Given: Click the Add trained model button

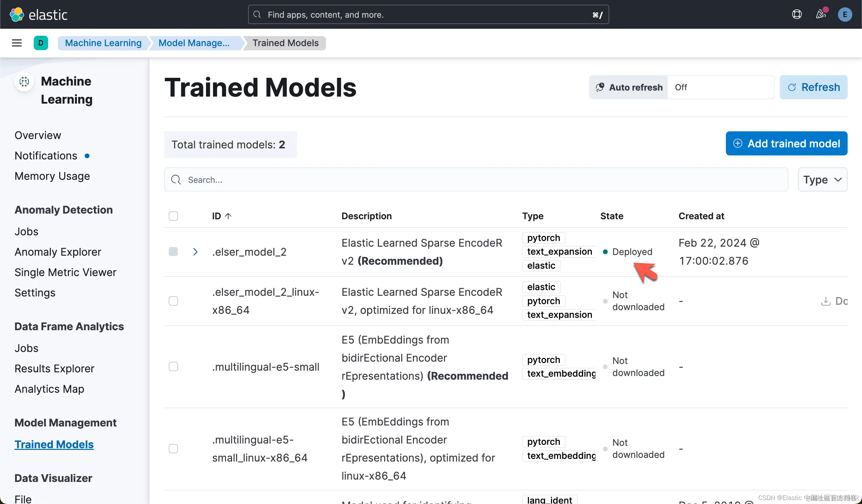Looking at the screenshot, I should click(x=786, y=144).
